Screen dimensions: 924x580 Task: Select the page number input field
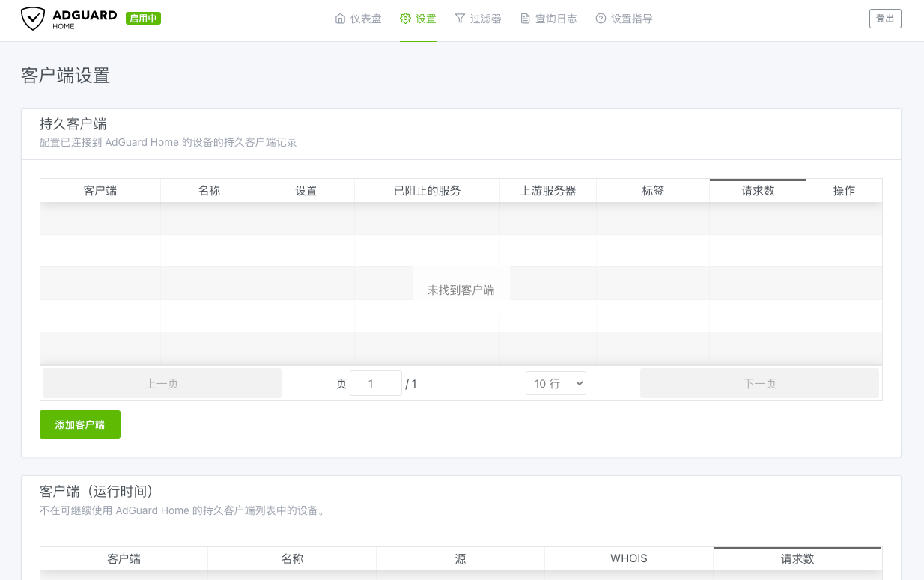(x=376, y=382)
